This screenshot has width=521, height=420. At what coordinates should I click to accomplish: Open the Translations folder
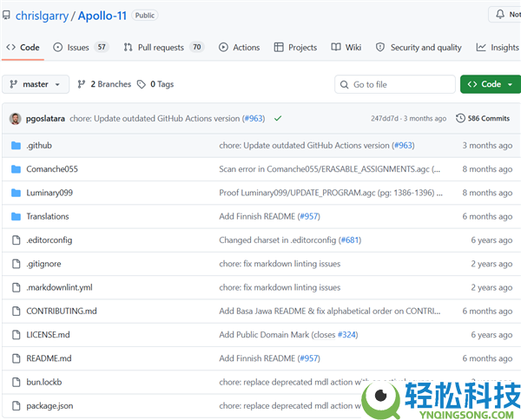pyautogui.click(x=48, y=216)
